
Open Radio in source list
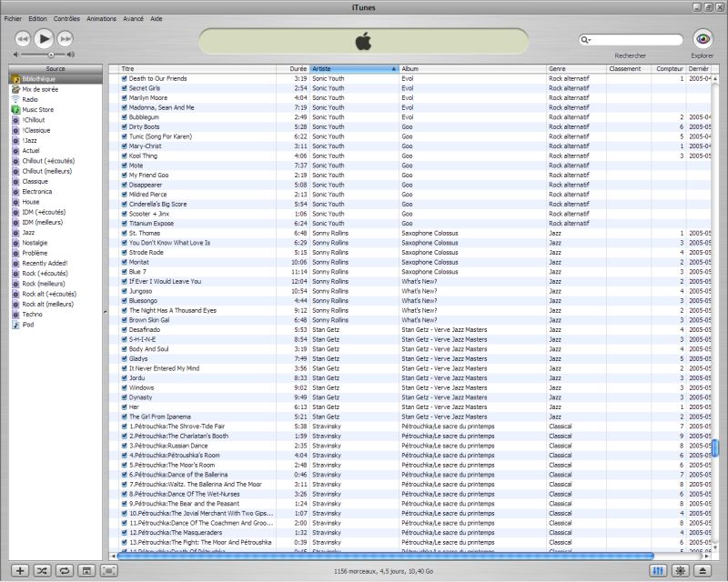(56, 99)
